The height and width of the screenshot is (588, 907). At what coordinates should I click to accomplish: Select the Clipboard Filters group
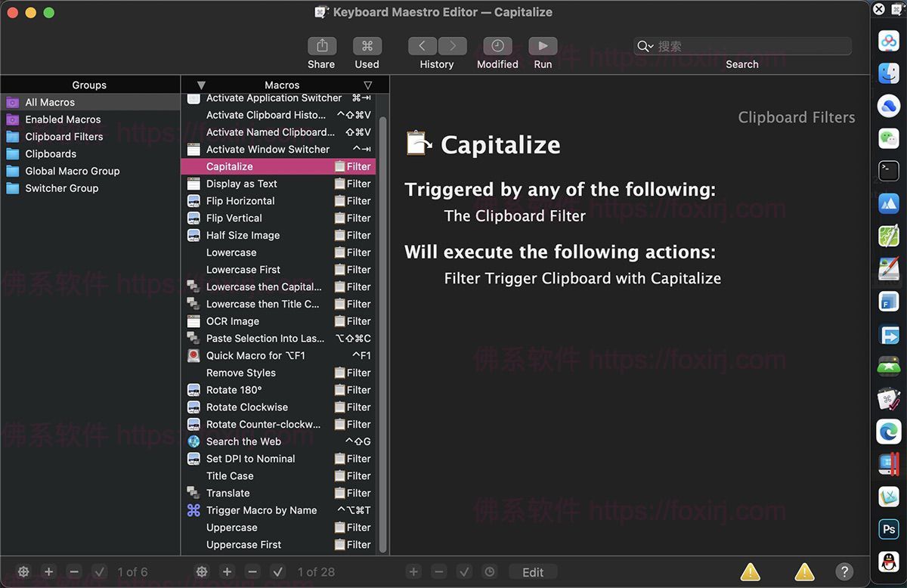pyautogui.click(x=63, y=137)
